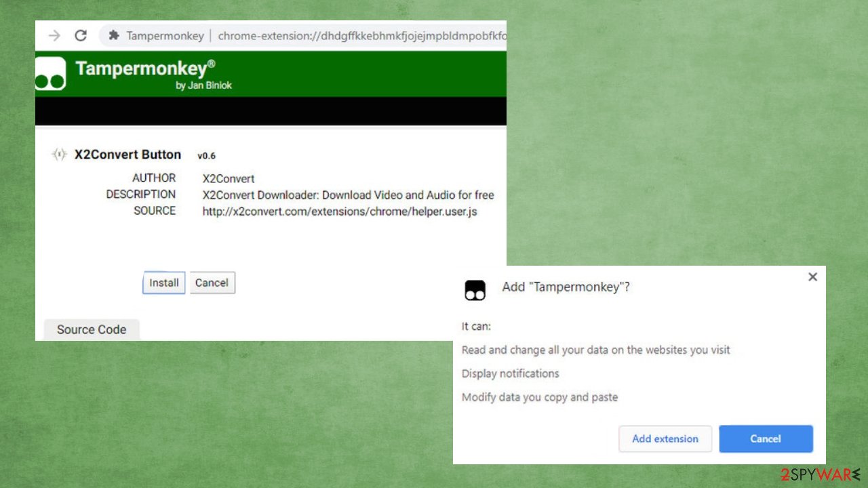This screenshot has height=488, width=868.
Task: Click the SOURCE field label
Action: coord(155,211)
